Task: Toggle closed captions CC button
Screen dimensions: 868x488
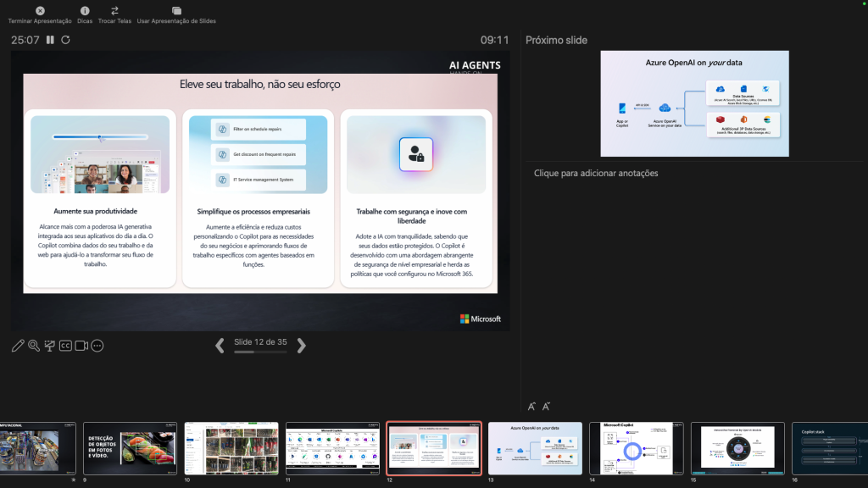Action: coord(65,346)
